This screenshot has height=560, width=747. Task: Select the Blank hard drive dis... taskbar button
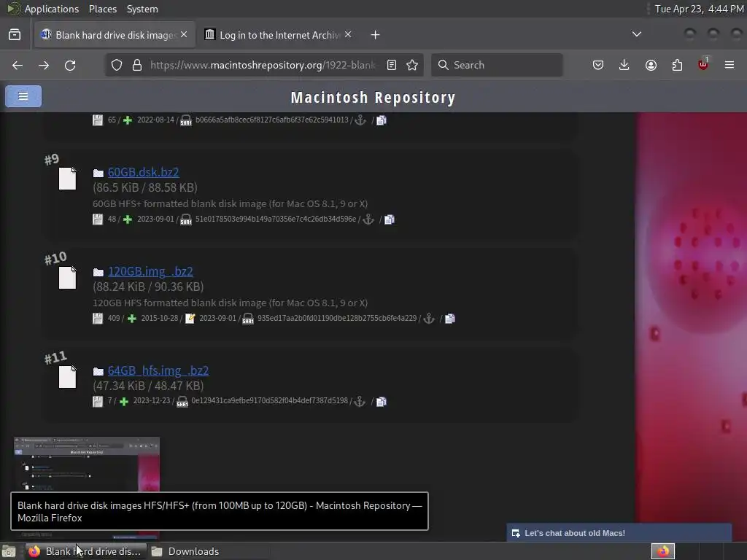click(86, 551)
